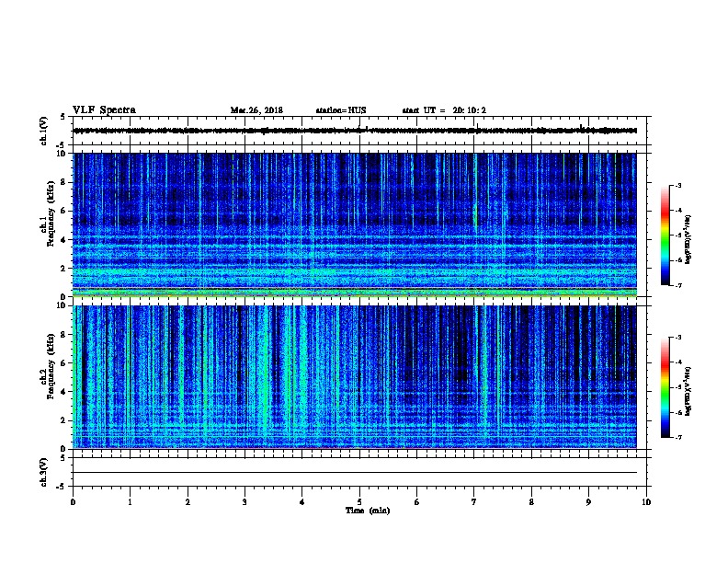Click the "-7" label on ch.2 colorbar

(x=678, y=437)
